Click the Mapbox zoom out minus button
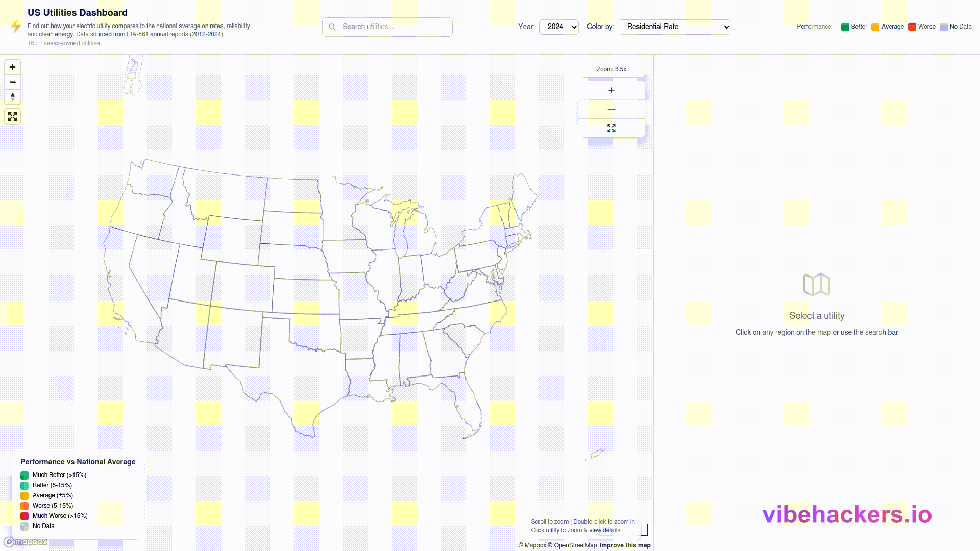Screen dimensions: 980x551 coord(13,82)
